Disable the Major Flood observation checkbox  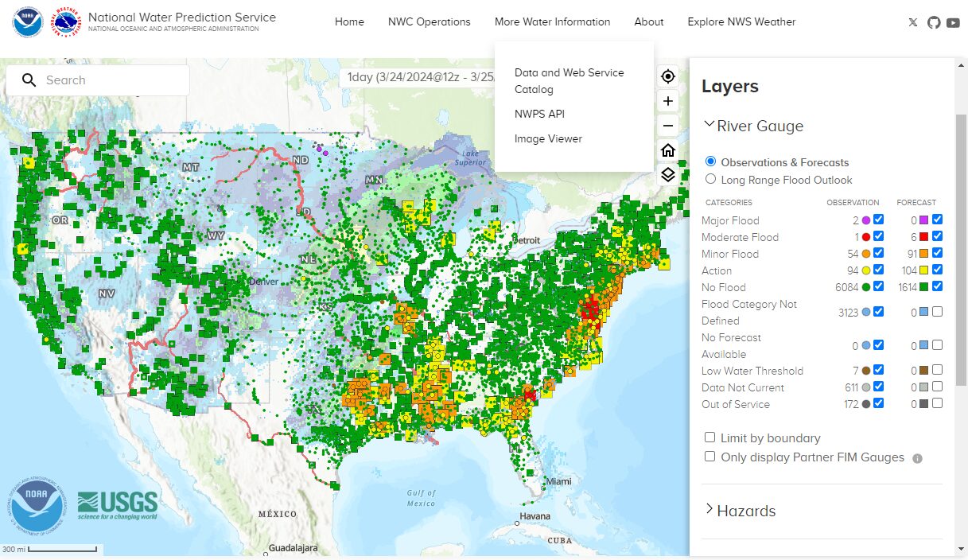coord(877,220)
